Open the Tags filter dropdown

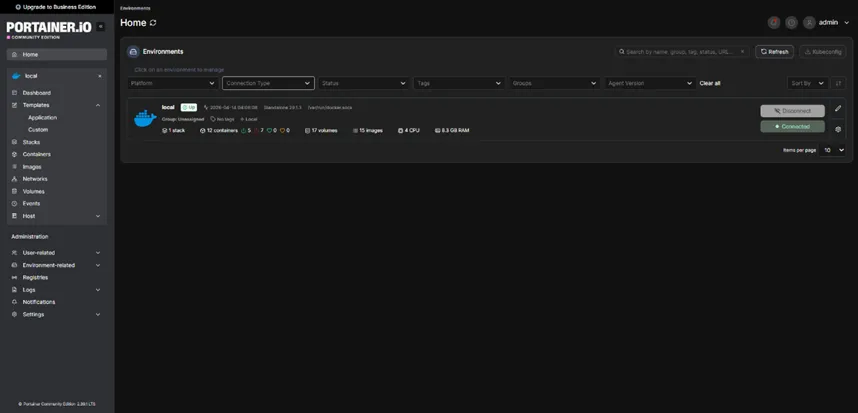pyautogui.click(x=459, y=83)
